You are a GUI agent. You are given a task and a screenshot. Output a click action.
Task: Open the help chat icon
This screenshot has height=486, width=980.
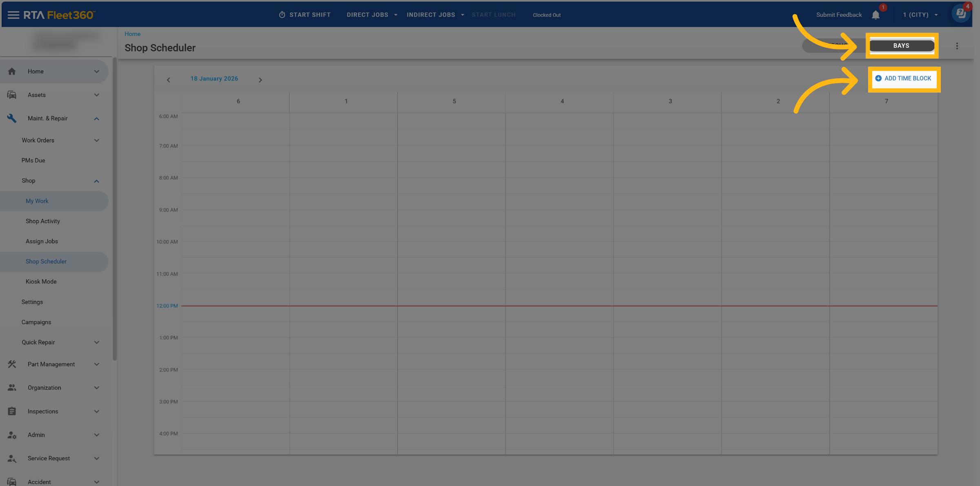[961, 13]
